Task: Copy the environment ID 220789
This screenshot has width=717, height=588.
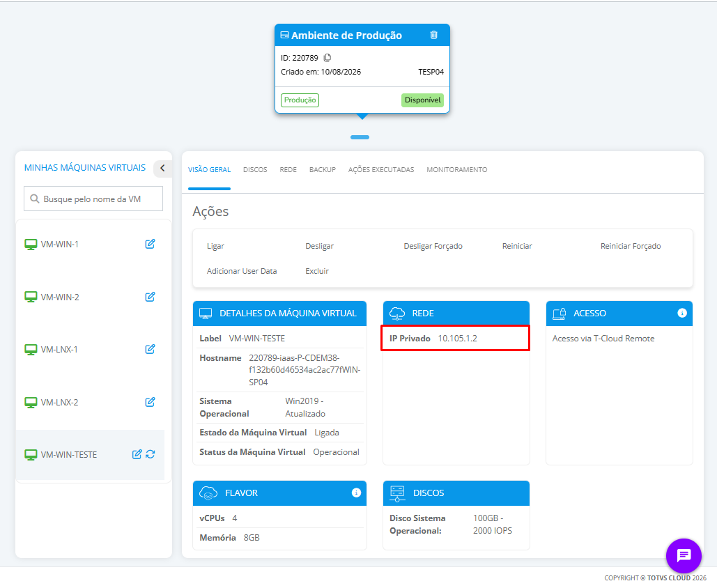Action: (327, 58)
